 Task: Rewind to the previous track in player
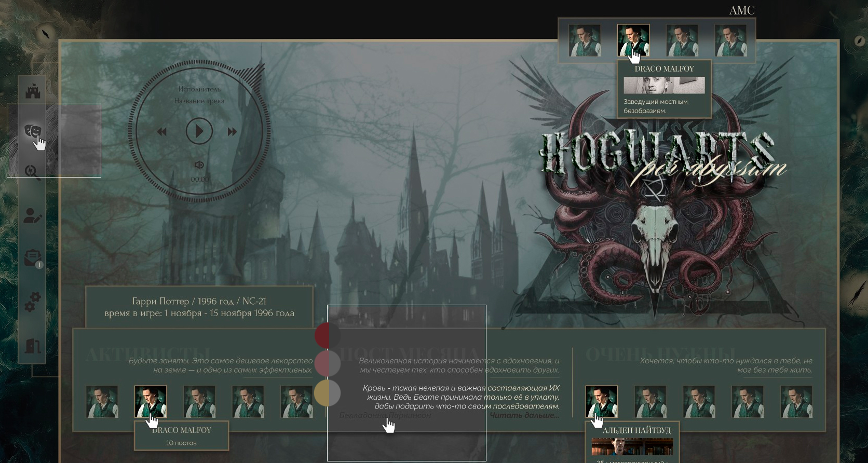[162, 132]
